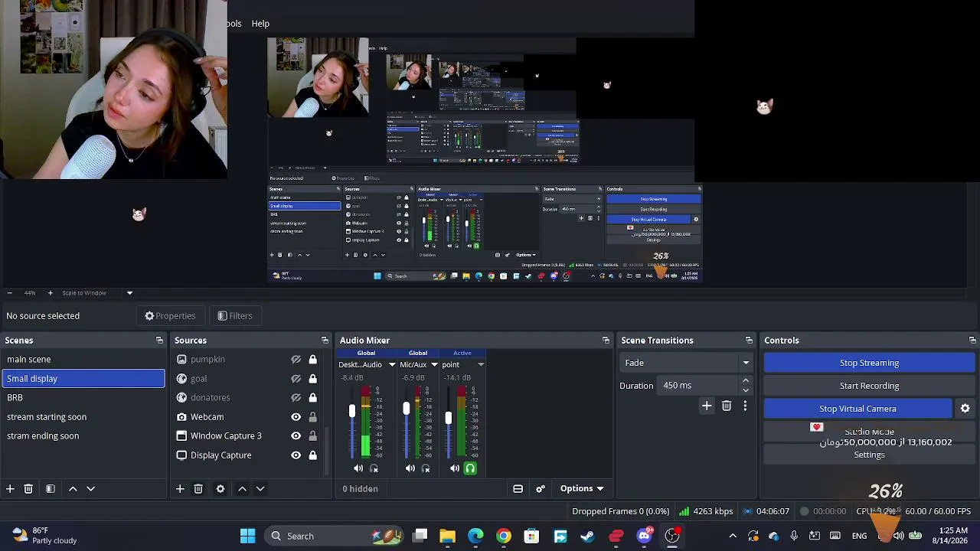This screenshot has width=980, height=551.
Task: Select stram ending soon scene
Action: (83, 436)
